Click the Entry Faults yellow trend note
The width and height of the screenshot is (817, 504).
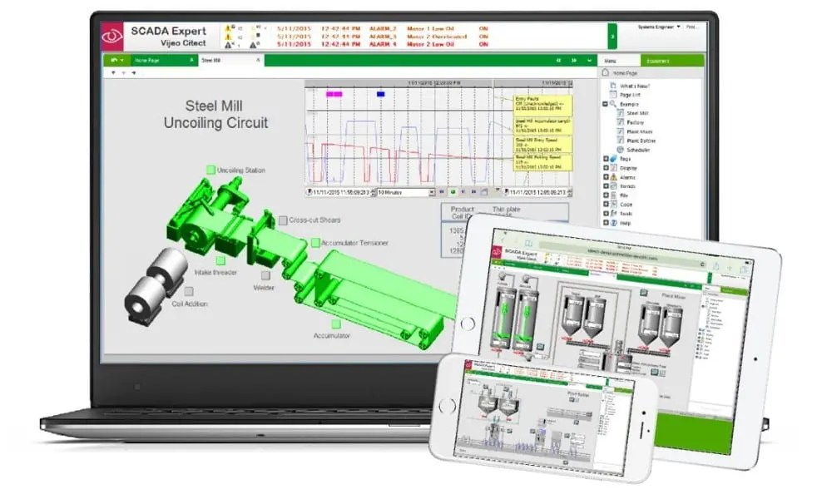tap(543, 104)
